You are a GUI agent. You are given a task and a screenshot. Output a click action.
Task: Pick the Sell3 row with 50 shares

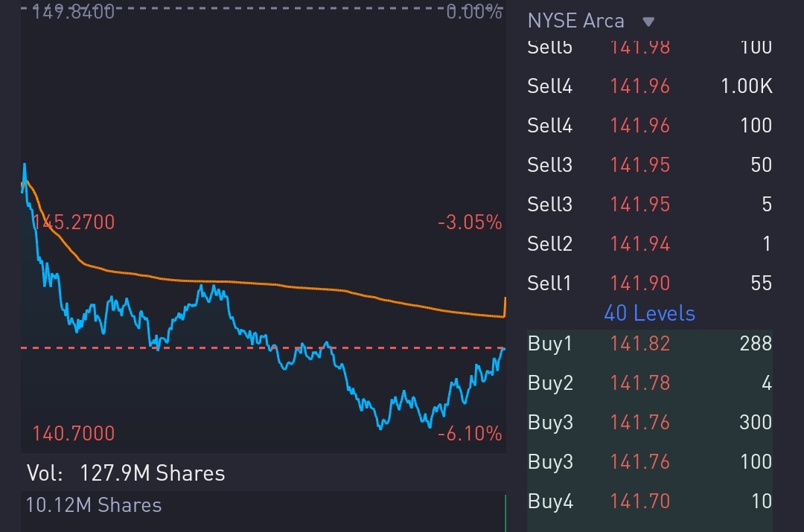click(x=649, y=164)
